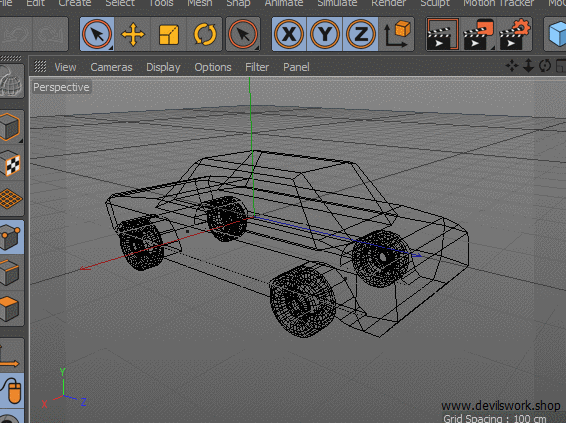The image size is (566, 423).
Task: Open the viewport Panel menu
Action: (296, 67)
